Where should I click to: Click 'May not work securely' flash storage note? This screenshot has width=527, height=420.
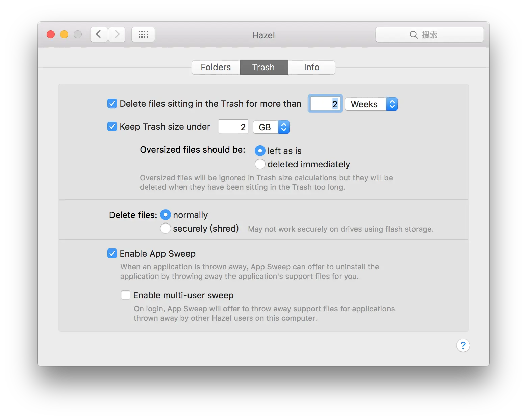click(341, 229)
